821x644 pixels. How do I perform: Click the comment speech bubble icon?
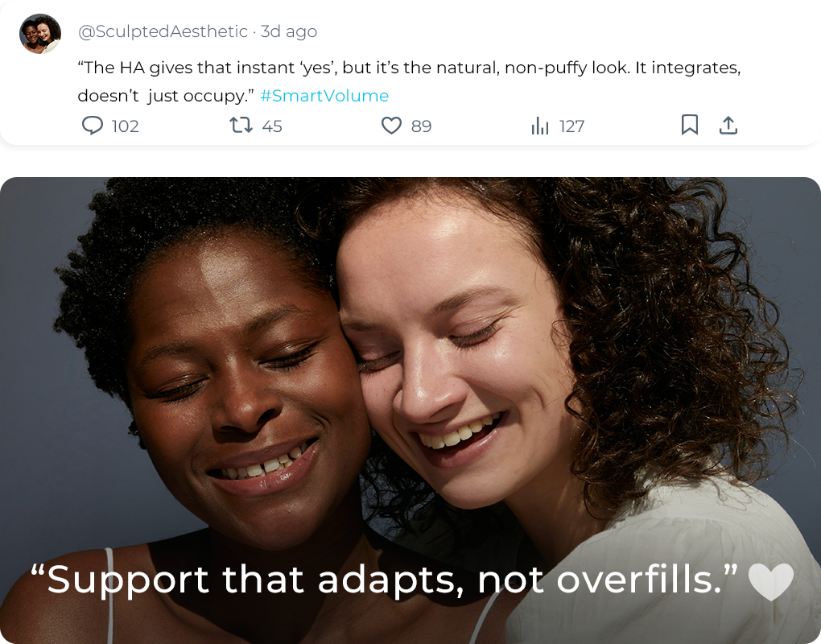pyautogui.click(x=93, y=126)
